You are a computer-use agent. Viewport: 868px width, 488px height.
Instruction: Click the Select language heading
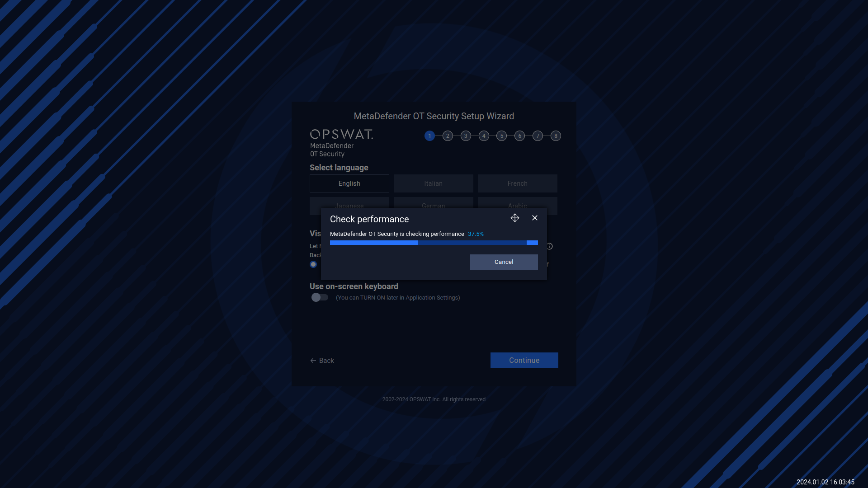(339, 168)
